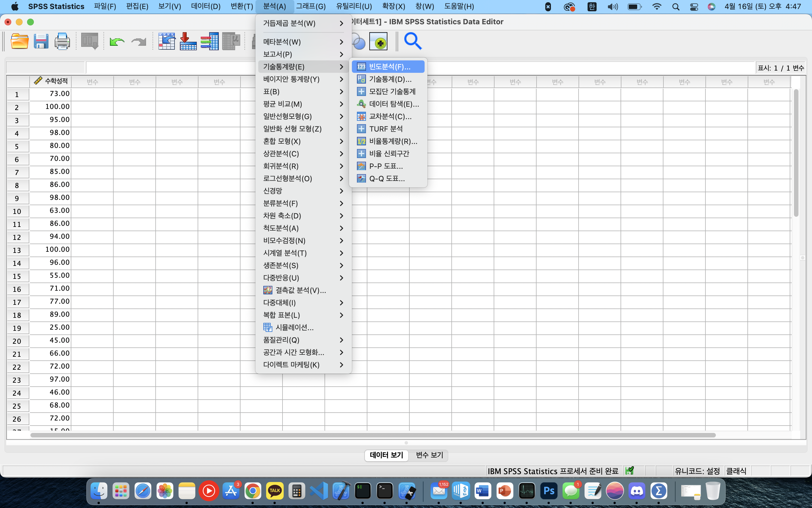
Task: Open KakaoTalk from the Dock
Action: point(274,491)
